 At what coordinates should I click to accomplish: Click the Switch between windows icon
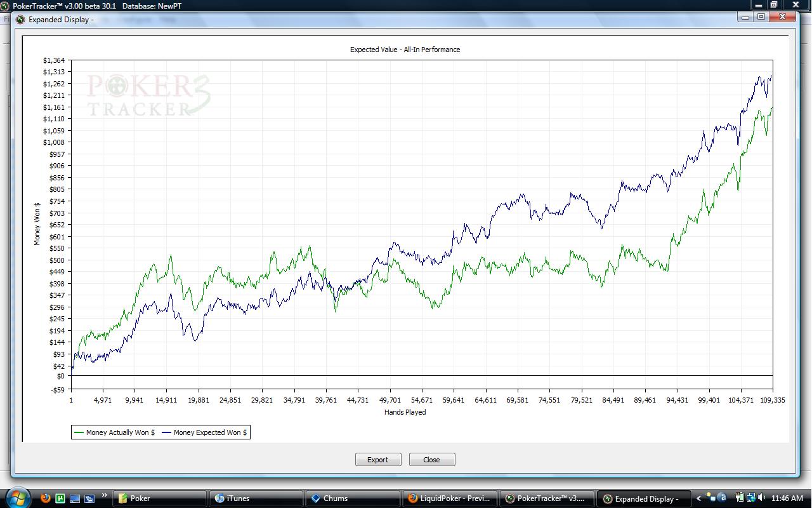pos(89,498)
